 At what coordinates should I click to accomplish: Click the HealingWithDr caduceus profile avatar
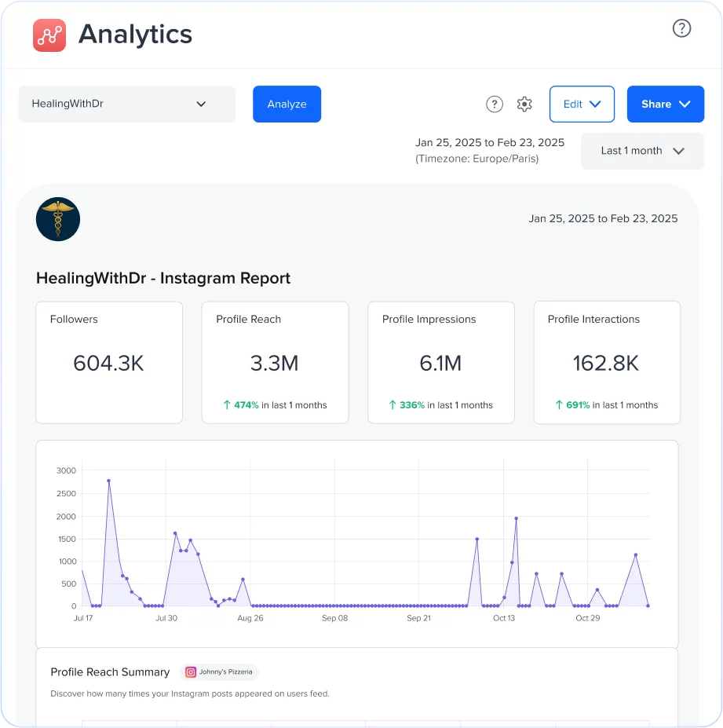coord(57,219)
